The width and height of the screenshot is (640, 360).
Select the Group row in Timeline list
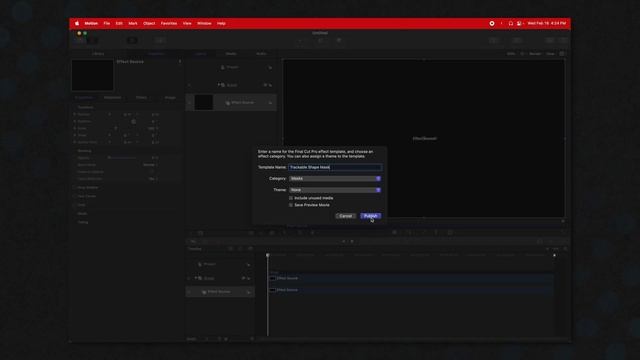coord(220,278)
